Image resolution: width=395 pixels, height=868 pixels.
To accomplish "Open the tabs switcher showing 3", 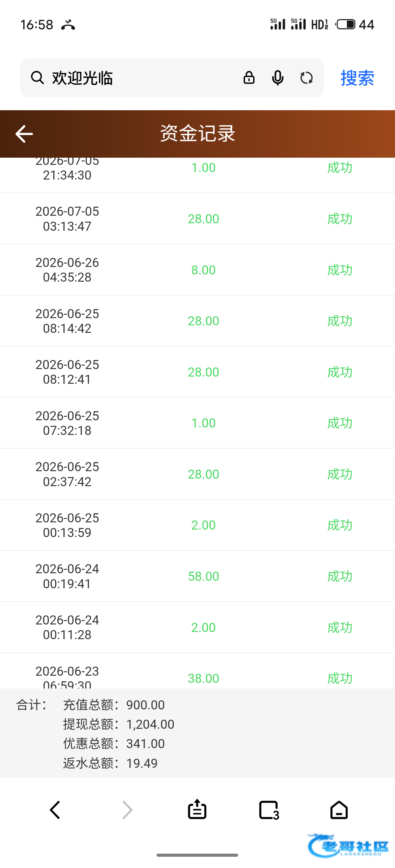I will point(269,810).
